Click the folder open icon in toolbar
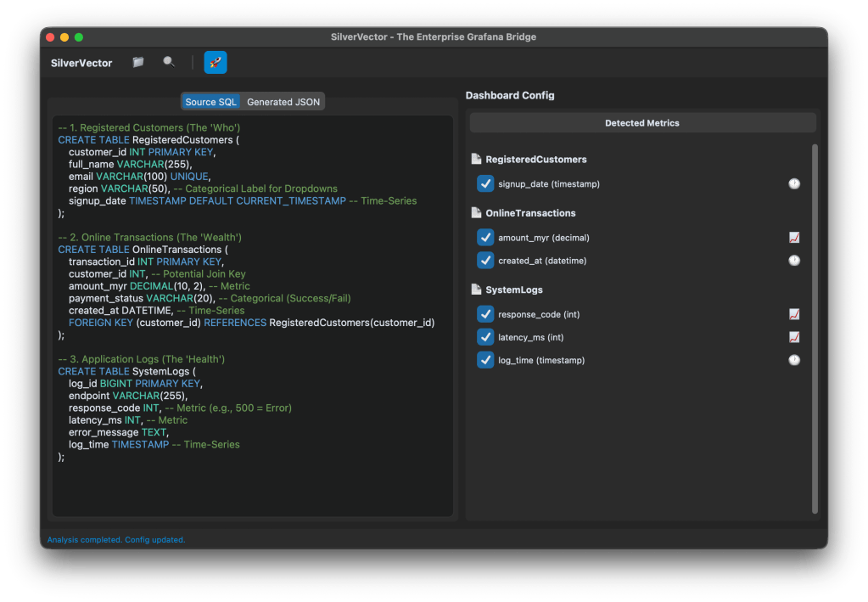 138,63
